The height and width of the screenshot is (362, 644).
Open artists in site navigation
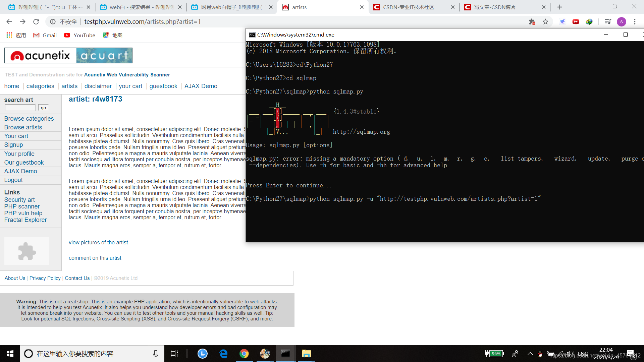(x=69, y=86)
